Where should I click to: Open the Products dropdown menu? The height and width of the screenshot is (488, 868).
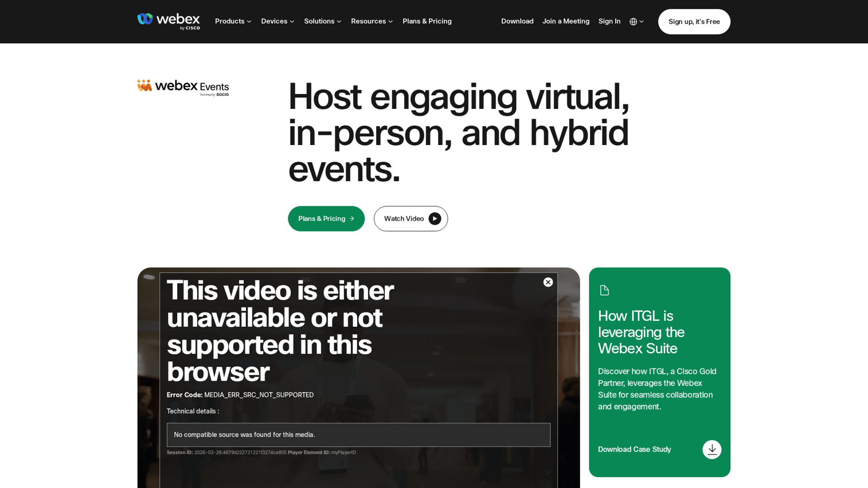[x=233, y=21]
